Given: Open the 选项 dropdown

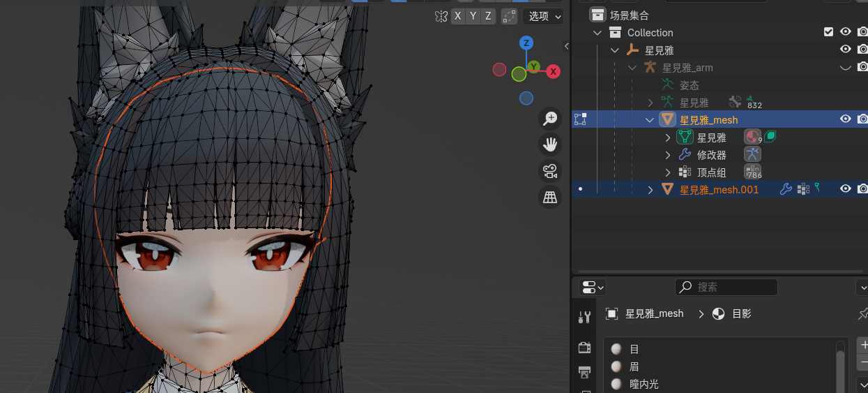Looking at the screenshot, I should point(543,16).
